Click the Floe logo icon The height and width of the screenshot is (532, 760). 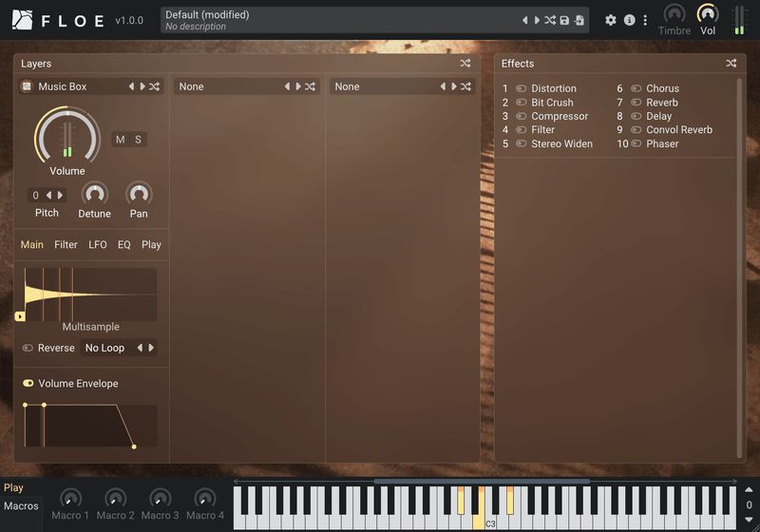(22, 20)
